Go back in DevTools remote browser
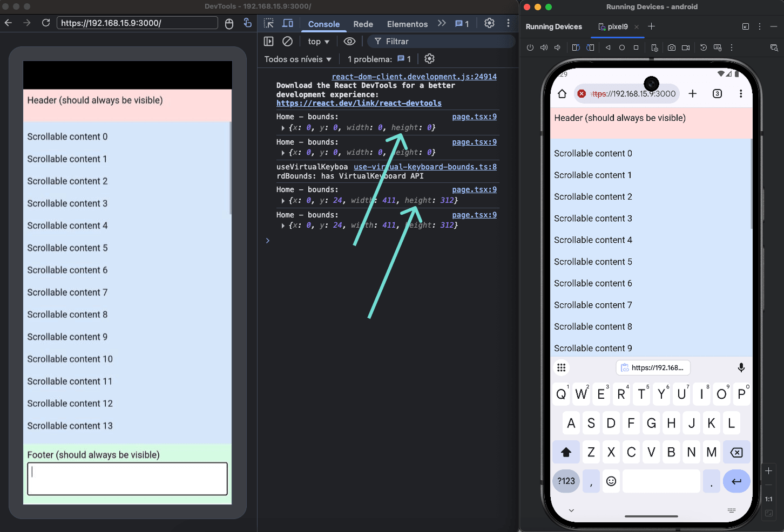Viewport: 784px width, 532px height. pos(8,23)
